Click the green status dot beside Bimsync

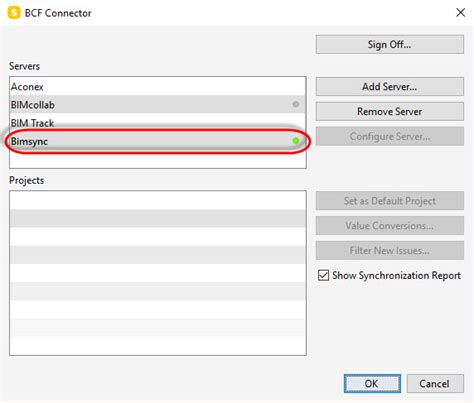[x=296, y=141]
